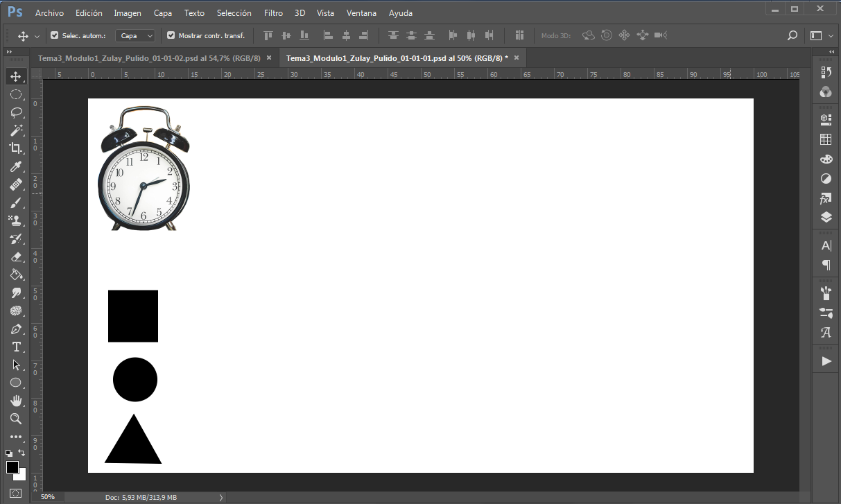Open the Capa auto-select dropdown
Screen dimensions: 841x504
click(135, 35)
